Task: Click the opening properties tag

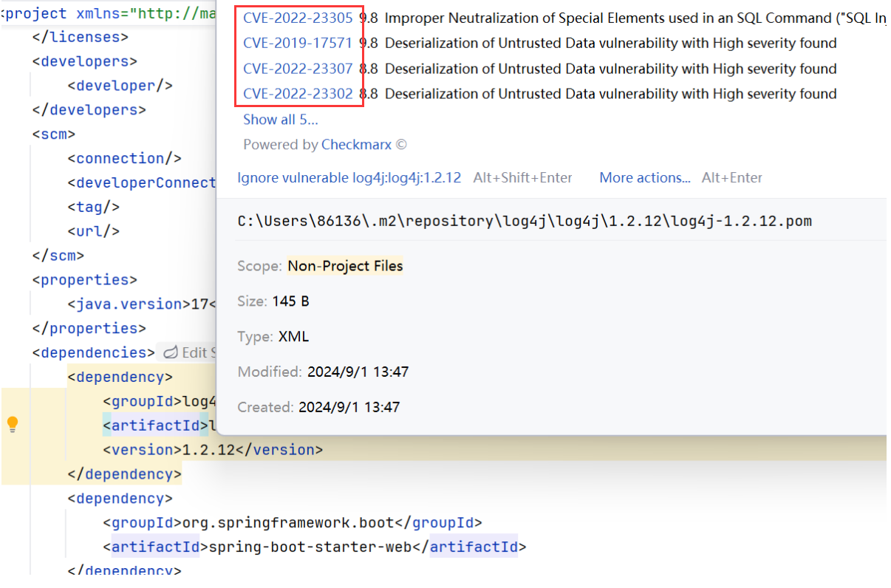Action: tap(84, 280)
